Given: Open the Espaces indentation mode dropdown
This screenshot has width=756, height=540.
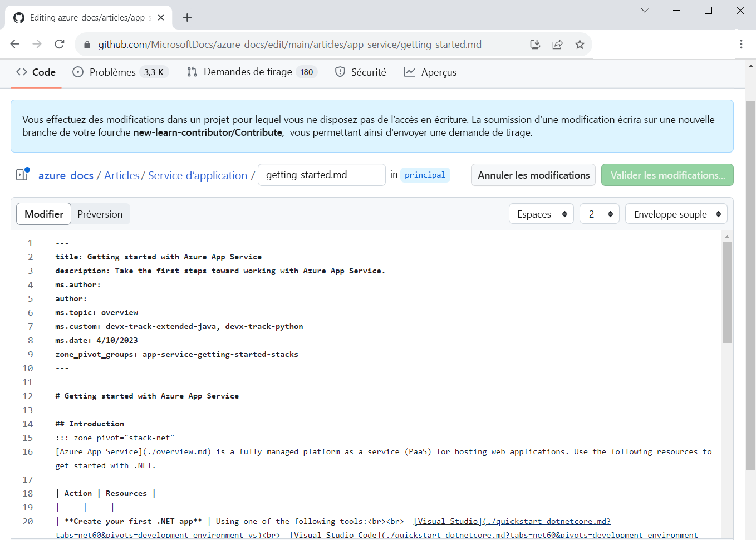Looking at the screenshot, I should [541, 213].
